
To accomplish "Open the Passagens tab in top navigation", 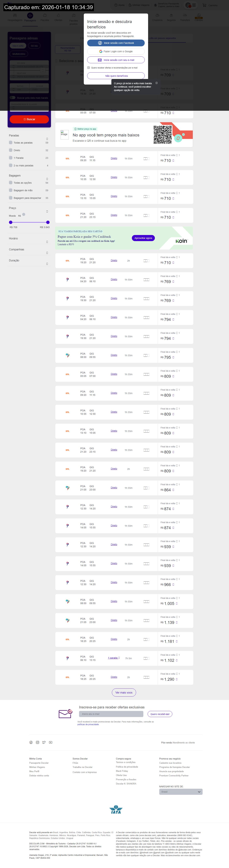I will (30, 17).
